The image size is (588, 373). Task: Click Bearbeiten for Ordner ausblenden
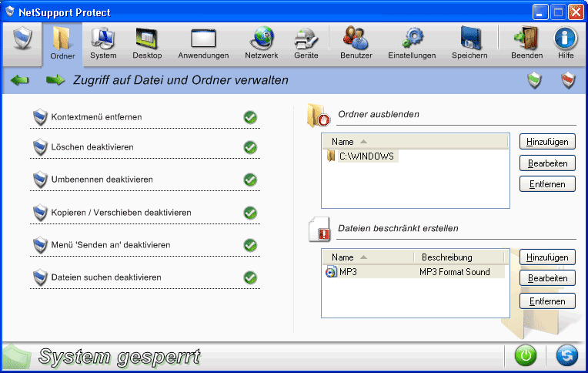[x=547, y=163]
